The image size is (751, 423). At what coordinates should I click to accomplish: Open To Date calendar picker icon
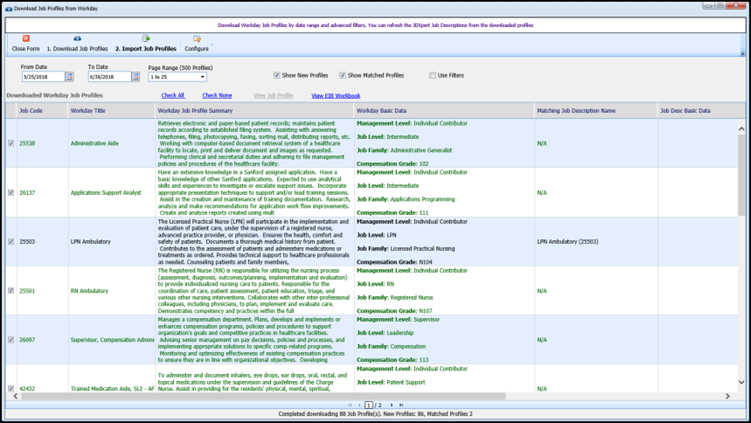[x=136, y=77]
